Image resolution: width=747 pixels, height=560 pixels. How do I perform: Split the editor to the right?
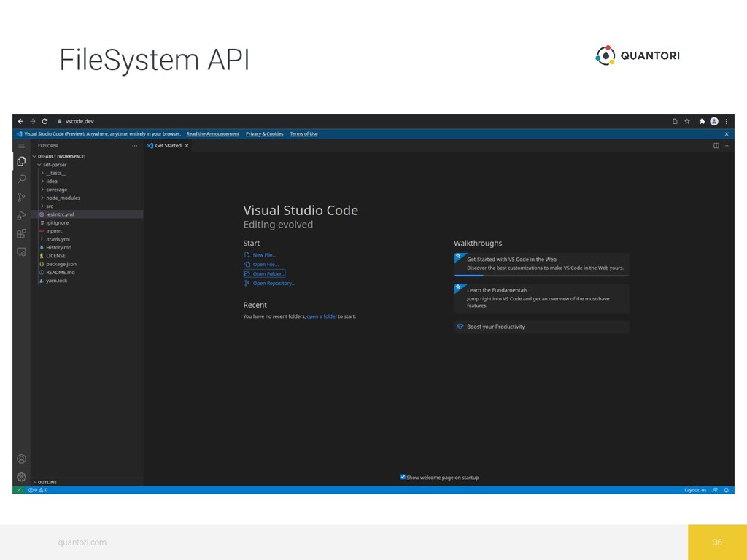click(x=716, y=146)
